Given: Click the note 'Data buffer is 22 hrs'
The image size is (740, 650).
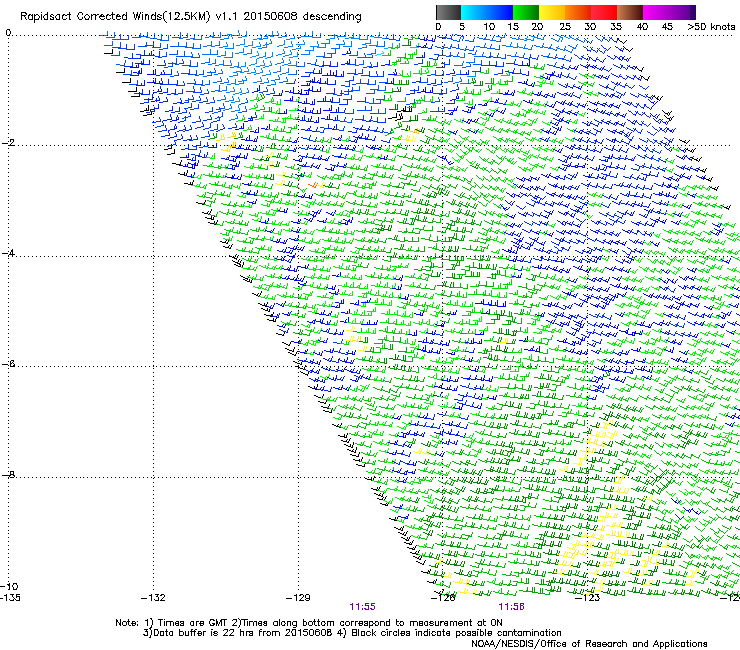Looking at the screenshot, I should coord(204,633).
